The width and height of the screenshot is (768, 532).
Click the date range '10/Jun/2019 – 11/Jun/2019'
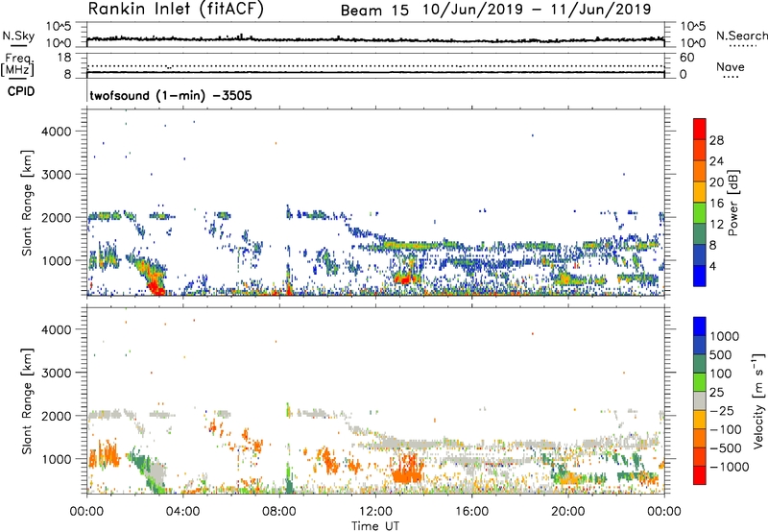537,10
